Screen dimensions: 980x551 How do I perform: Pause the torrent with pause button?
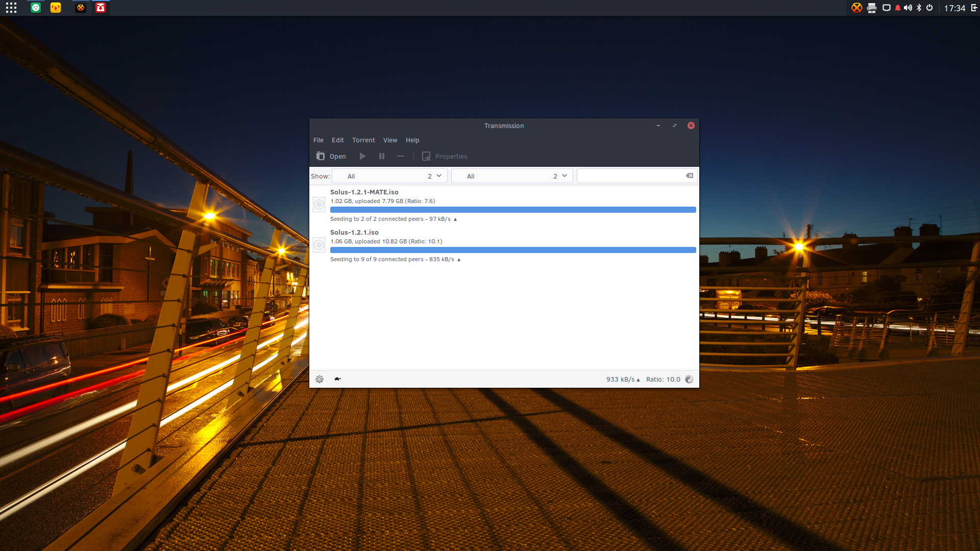point(382,156)
